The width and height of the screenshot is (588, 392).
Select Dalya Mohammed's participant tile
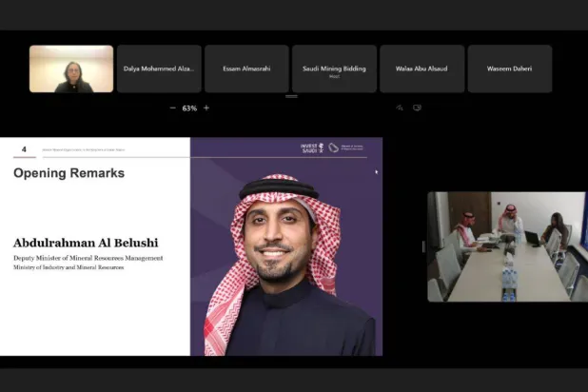159,69
